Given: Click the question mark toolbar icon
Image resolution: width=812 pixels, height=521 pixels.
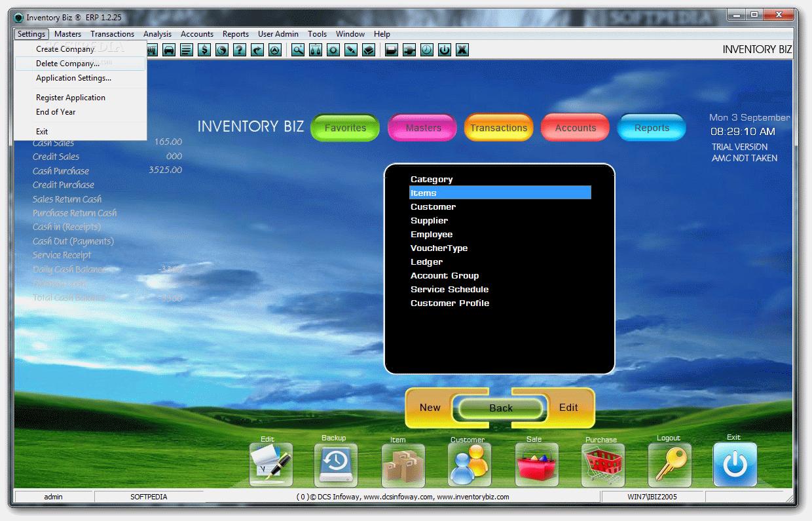Looking at the screenshot, I should point(240,50).
